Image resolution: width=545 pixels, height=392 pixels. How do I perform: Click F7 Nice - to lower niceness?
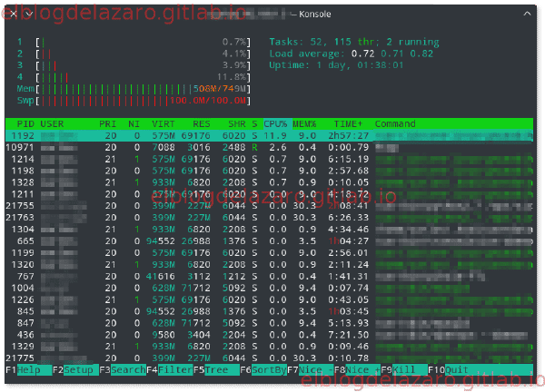[310, 370]
